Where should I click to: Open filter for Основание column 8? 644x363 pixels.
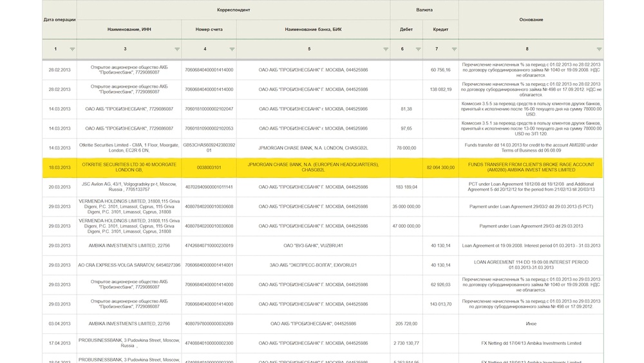coord(599,49)
